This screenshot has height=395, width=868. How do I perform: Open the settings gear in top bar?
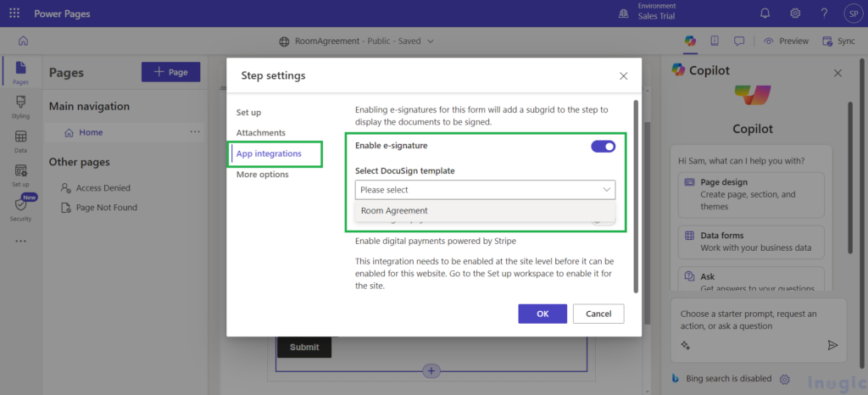click(795, 14)
